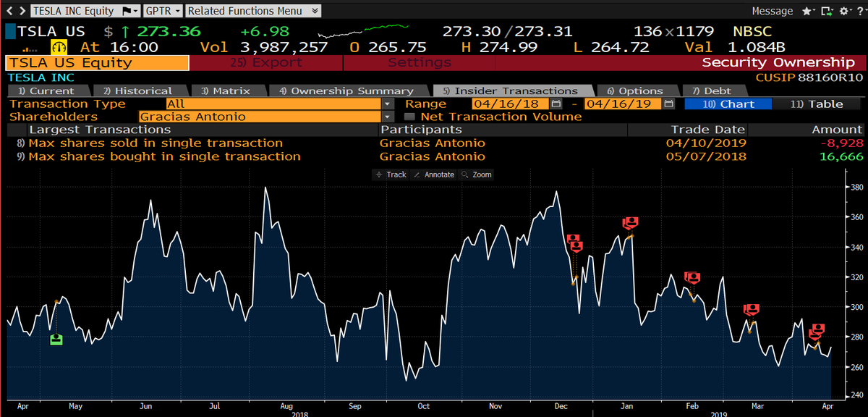Click the TSLA US Equity input field
The width and height of the screenshot is (868, 417).
pos(97,63)
